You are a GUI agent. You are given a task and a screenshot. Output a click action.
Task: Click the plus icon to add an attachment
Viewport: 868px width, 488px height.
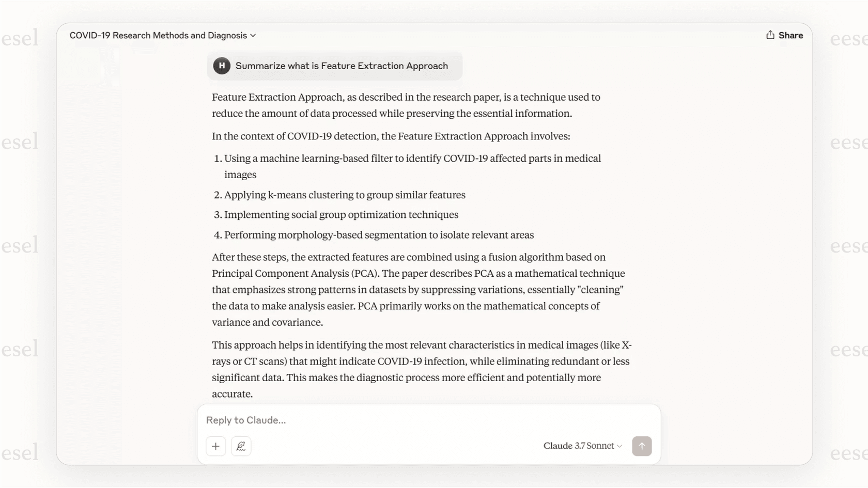215,446
